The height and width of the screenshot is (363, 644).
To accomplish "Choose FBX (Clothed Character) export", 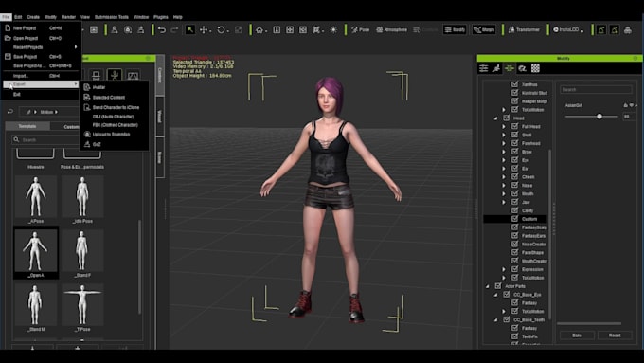I will pyautogui.click(x=115, y=125).
